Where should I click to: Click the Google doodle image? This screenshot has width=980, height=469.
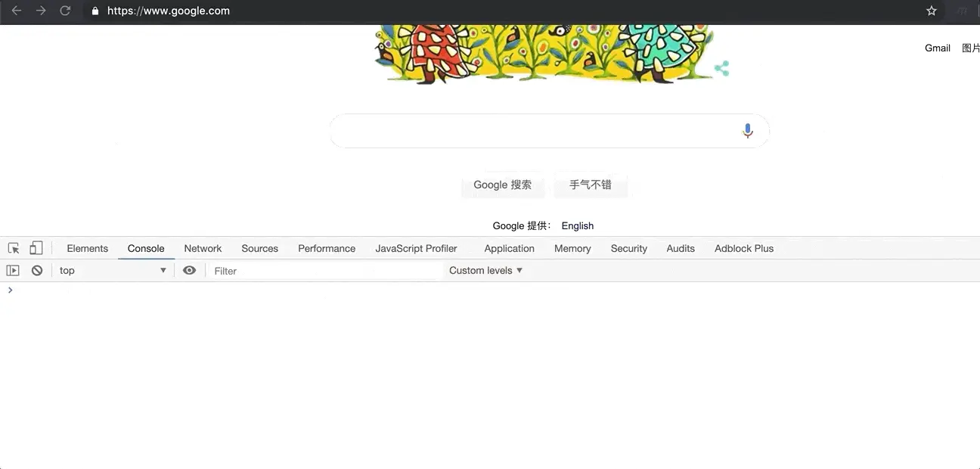[545, 54]
